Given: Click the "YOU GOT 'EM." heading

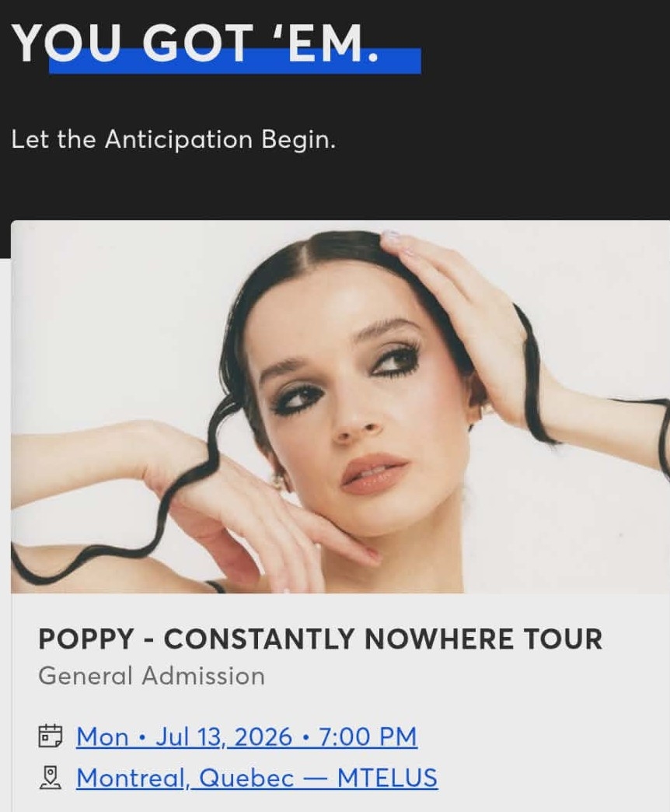Looking at the screenshot, I should 197,44.
